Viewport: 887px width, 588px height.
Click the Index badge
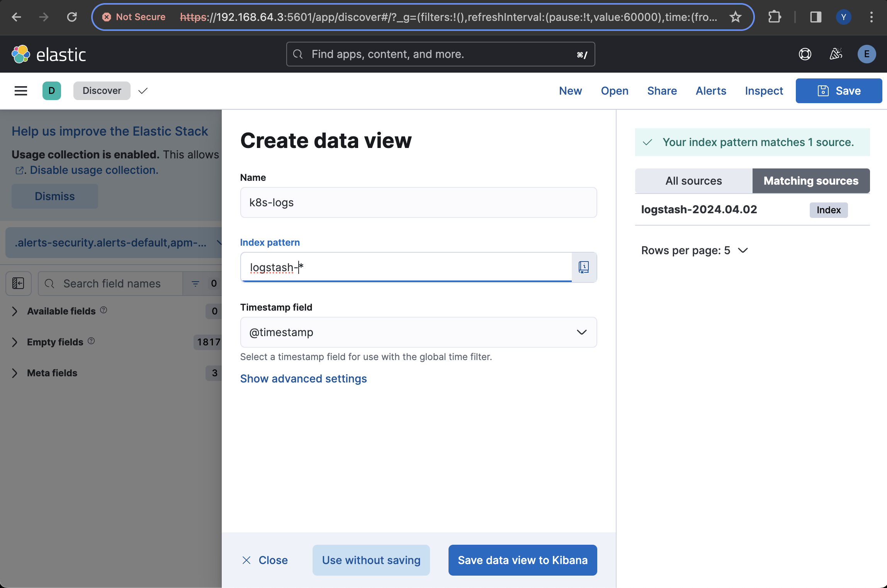[829, 210]
